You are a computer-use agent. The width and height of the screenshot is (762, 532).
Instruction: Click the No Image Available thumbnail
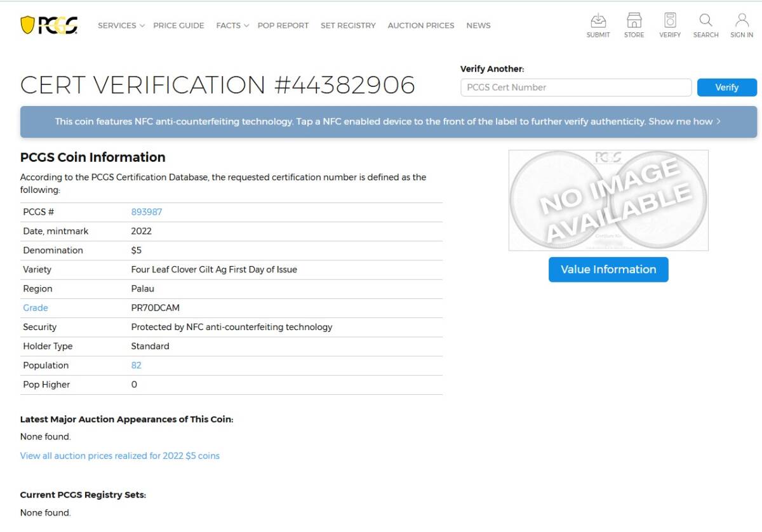click(x=608, y=200)
